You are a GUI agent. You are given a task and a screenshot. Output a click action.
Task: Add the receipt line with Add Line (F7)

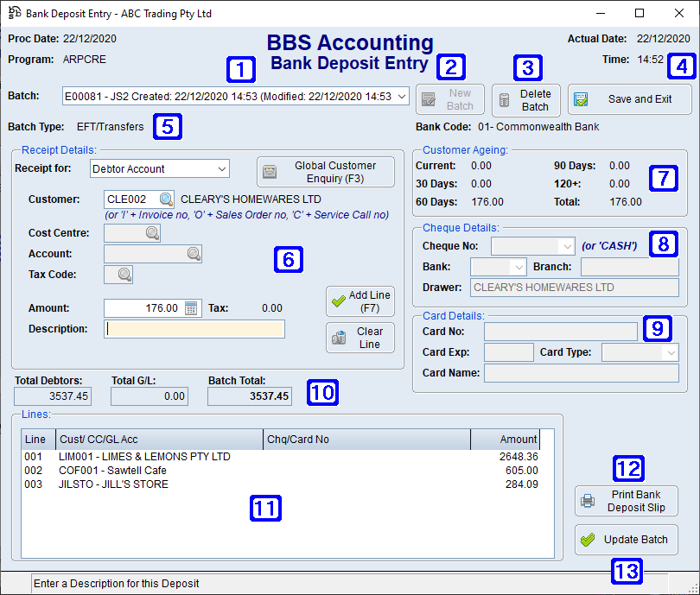(360, 301)
